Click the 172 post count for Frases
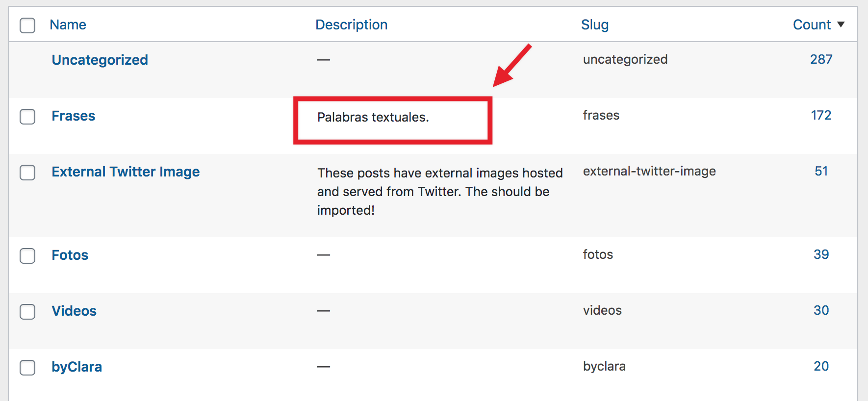This screenshot has height=401, width=868. (820, 115)
